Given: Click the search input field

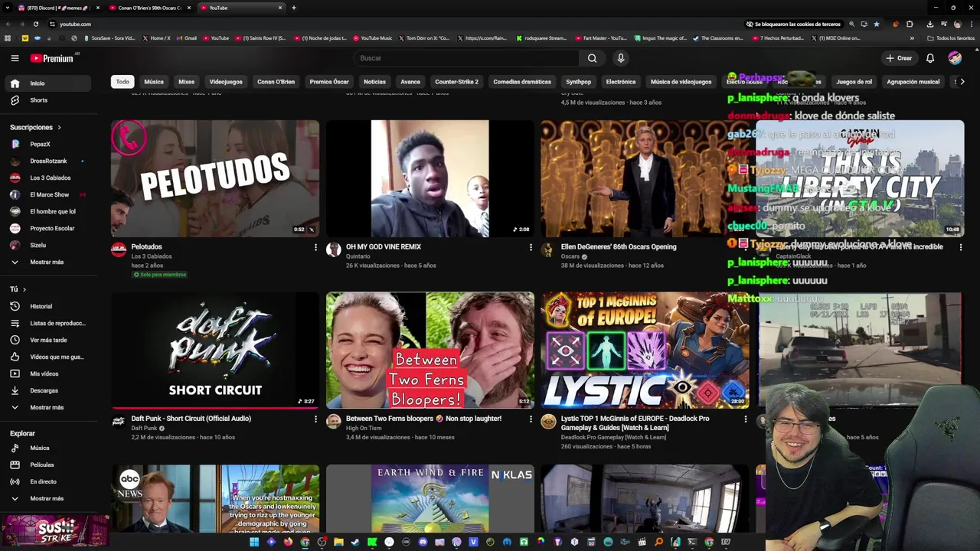Looking at the screenshot, I should (465, 58).
